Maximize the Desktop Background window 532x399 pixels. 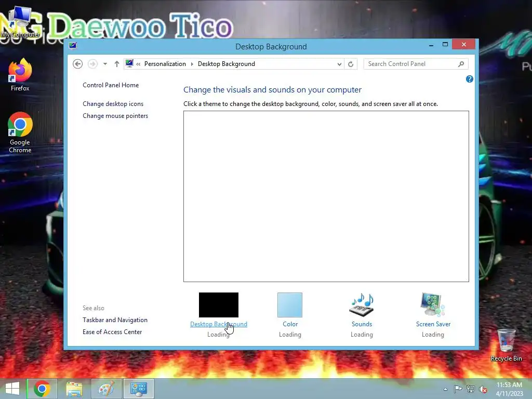click(445, 45)
